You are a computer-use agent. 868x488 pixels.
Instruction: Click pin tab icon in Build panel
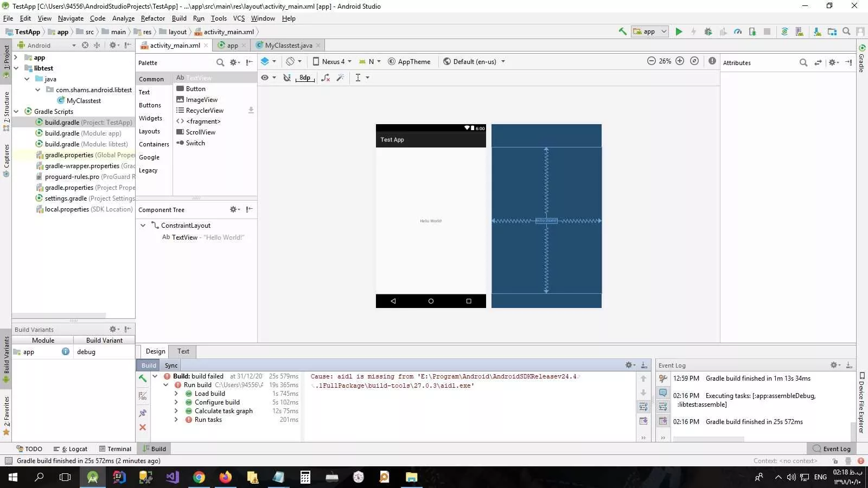(143, 413)
